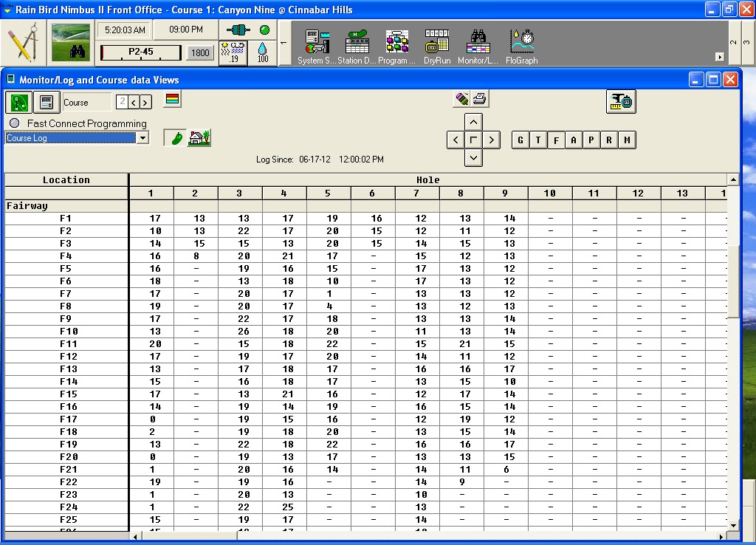
Task: Select the M area filter button
Action: coord(628,140)
